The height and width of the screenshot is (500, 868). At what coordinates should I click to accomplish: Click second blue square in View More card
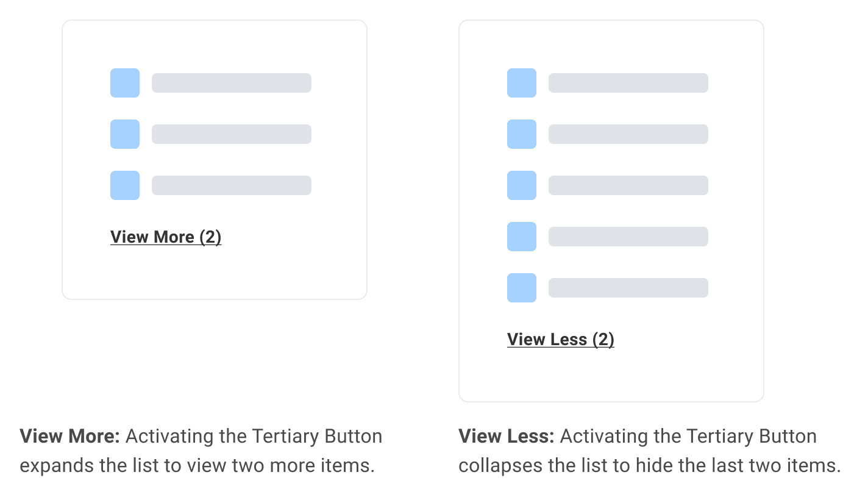click(125, 134)
